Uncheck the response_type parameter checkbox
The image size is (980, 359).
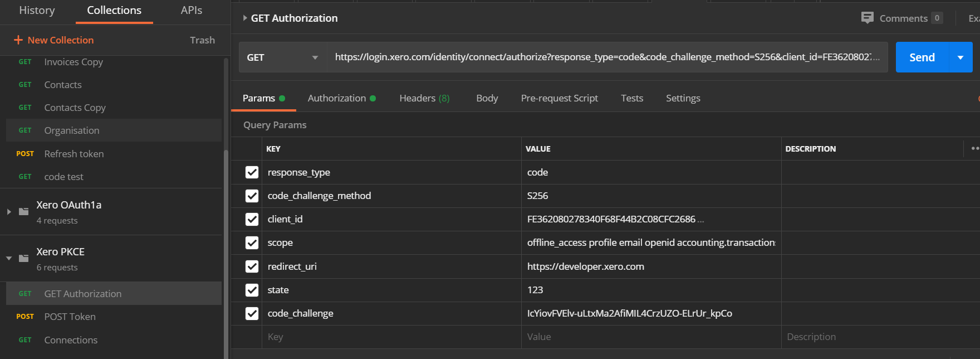(252, 172)
